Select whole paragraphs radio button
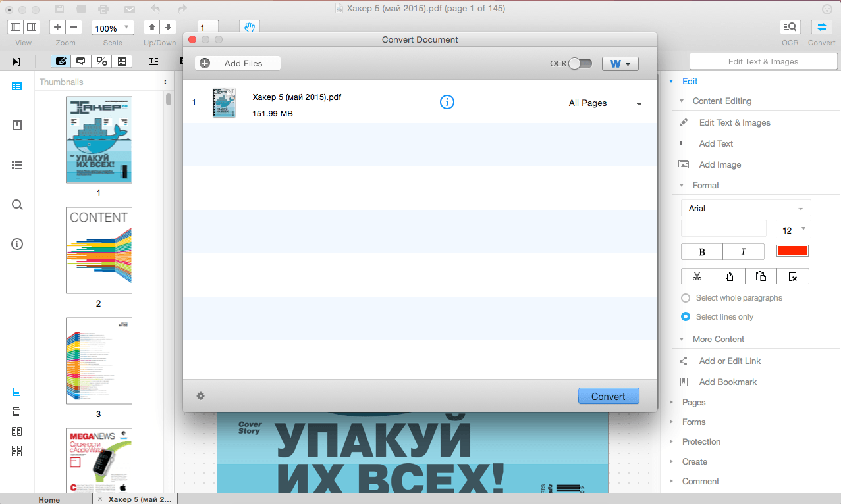The image size is (841, 504). [686, 298]
